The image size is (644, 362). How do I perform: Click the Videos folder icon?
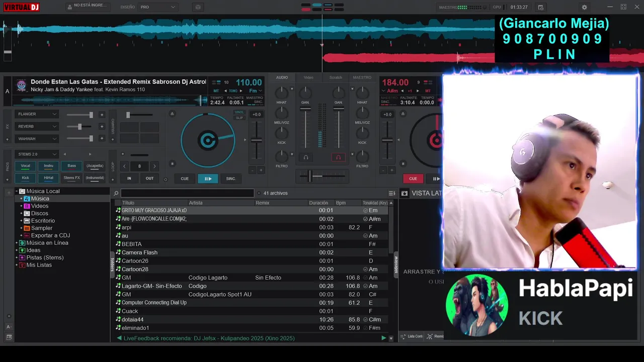[x=27, y=206]
